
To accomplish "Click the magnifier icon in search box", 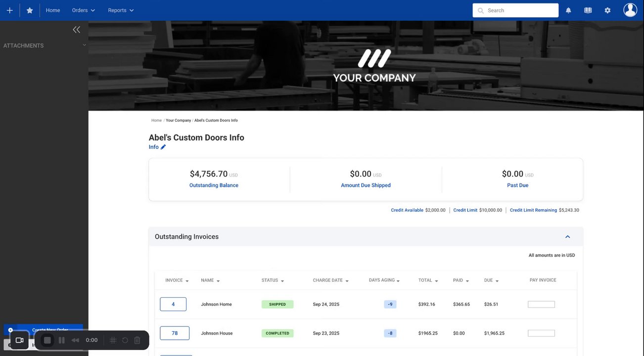I will point(480,10).
